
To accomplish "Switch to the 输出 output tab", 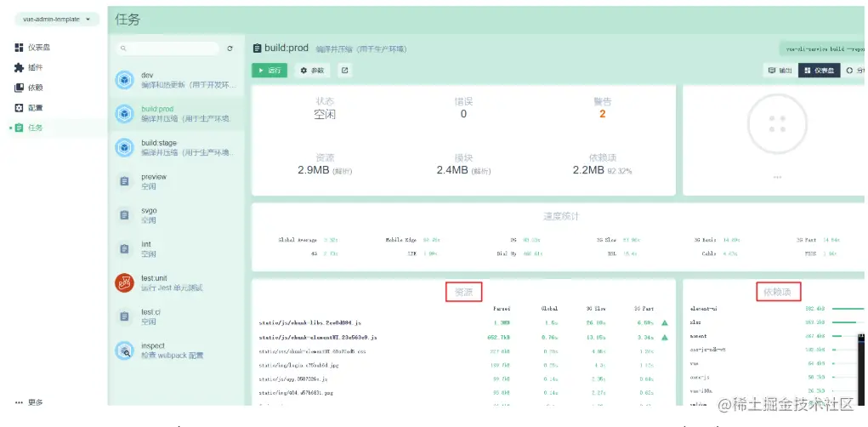I will [x=780, y=71].
